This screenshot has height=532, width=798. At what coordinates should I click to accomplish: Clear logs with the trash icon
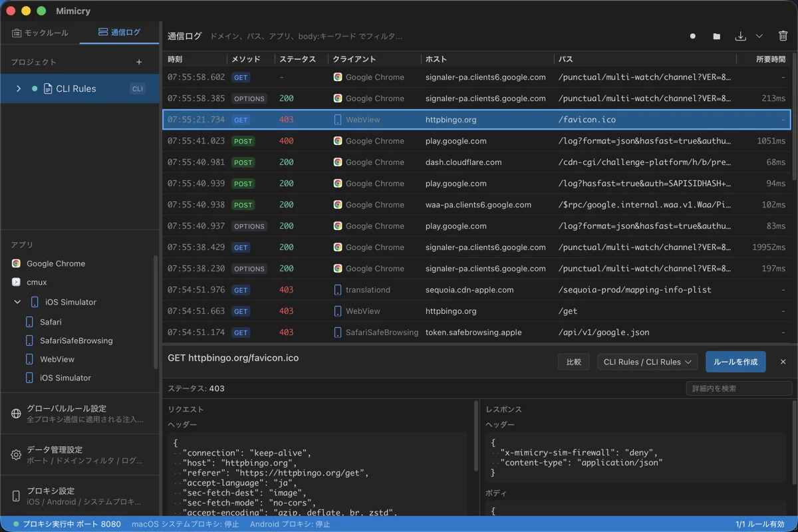click(x=783, y=37)
